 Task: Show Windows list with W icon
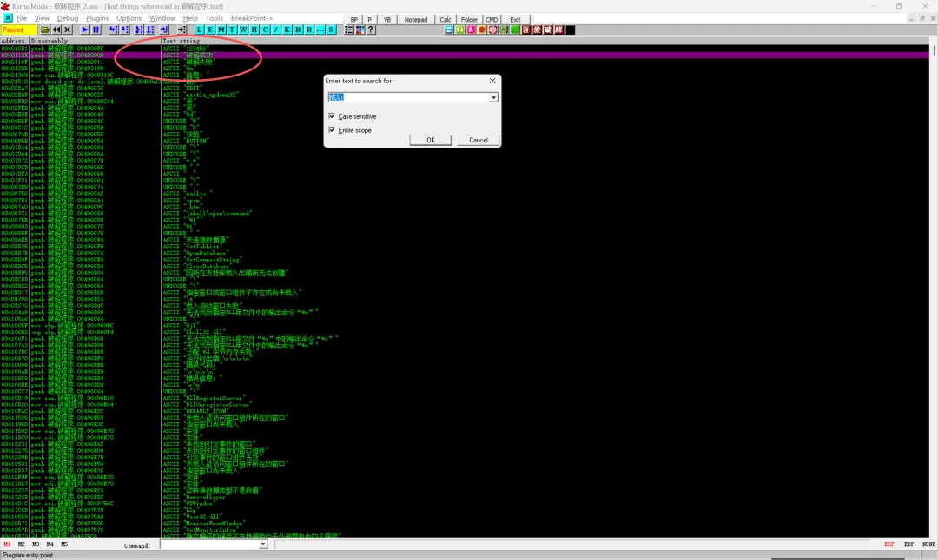[x=243, y=30]
